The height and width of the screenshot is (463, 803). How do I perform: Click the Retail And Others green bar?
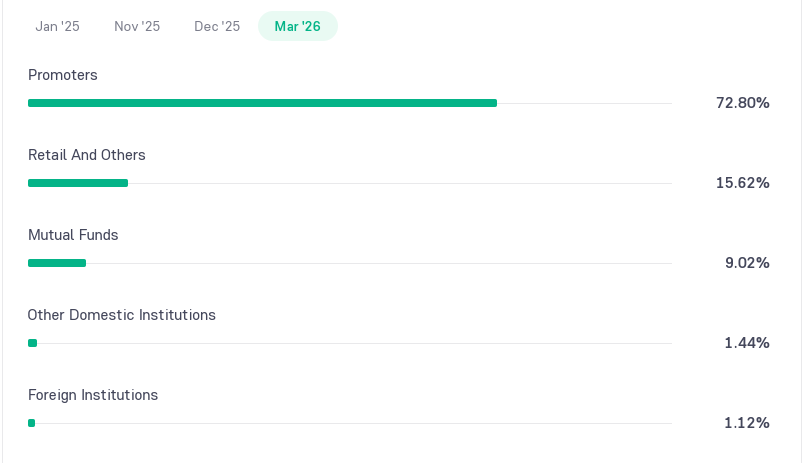coord(78,183)
